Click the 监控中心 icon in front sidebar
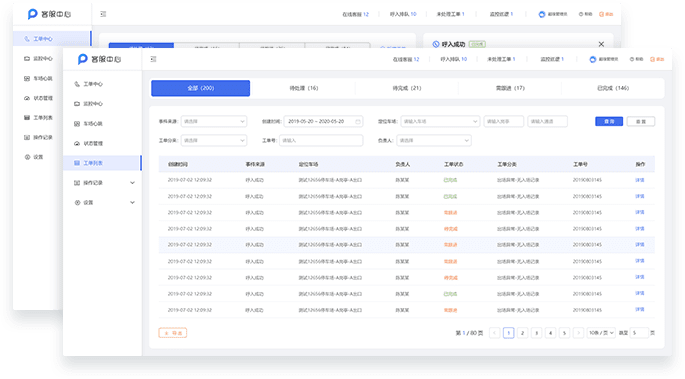This screenshot has width=685, height=379. coord(77,103)
